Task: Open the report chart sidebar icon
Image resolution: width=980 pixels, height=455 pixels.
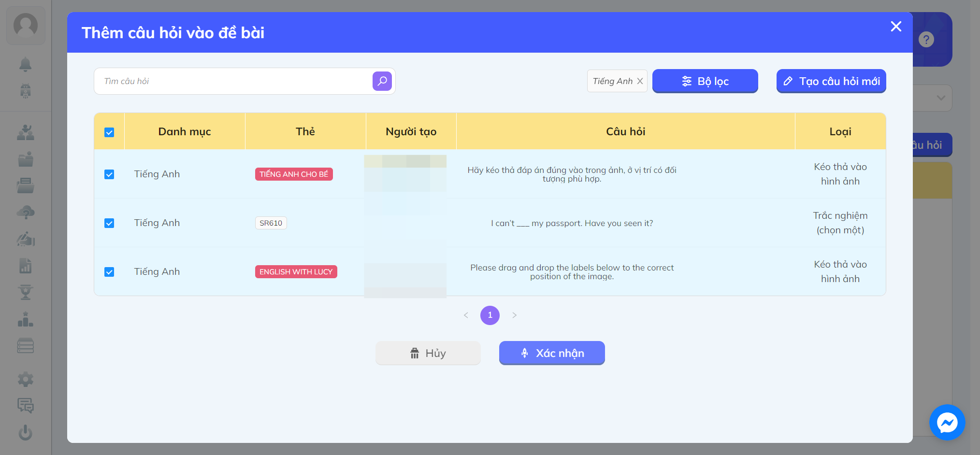Action: click(x=26, y=265)
